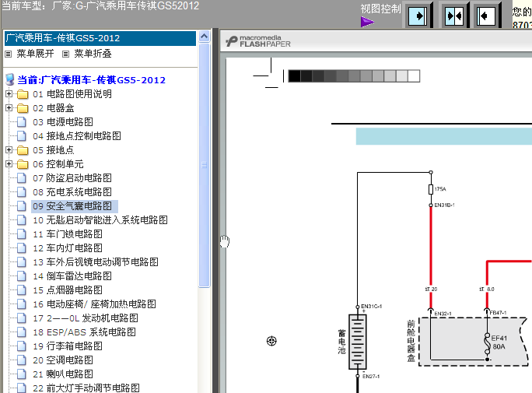Click the EN31C-1 connector label
The height and width of the screenshot is (393, 532).
(372, 307)
